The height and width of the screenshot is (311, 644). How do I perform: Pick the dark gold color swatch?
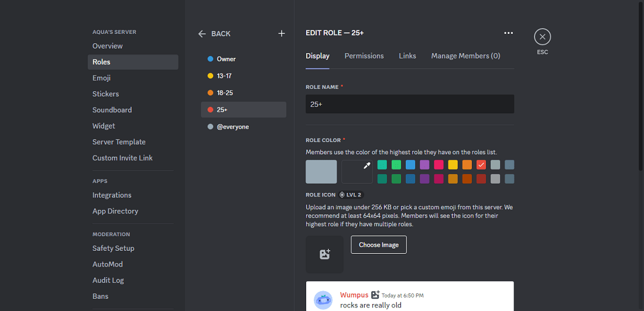point(453,179)
